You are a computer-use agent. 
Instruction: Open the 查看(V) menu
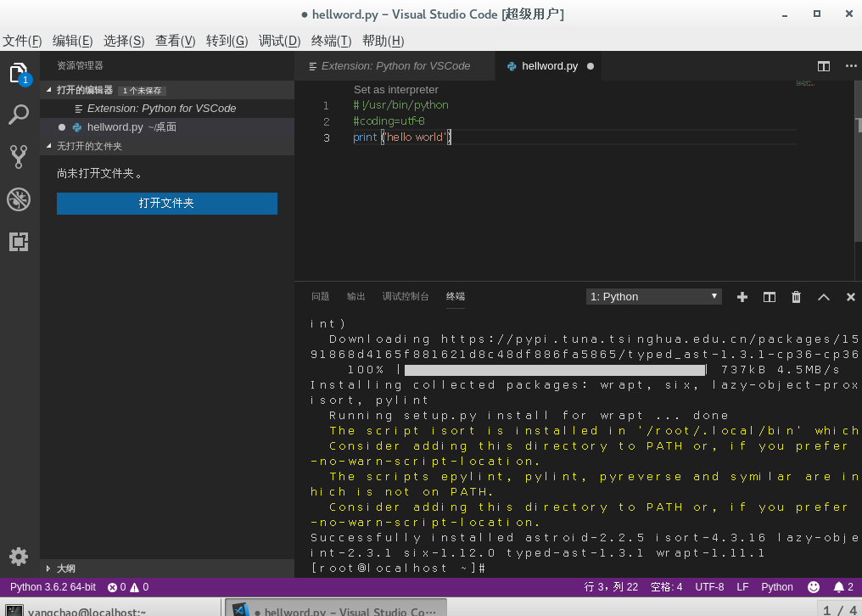pos(176,41)
